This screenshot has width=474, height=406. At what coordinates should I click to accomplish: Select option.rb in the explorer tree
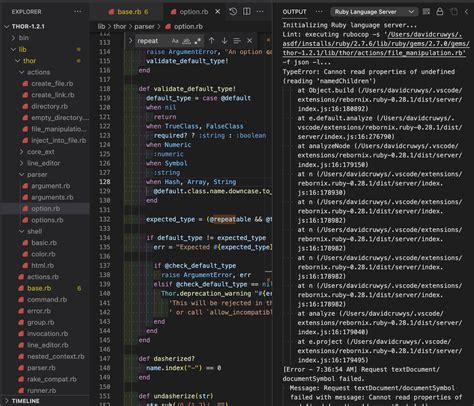pos(45,209)
